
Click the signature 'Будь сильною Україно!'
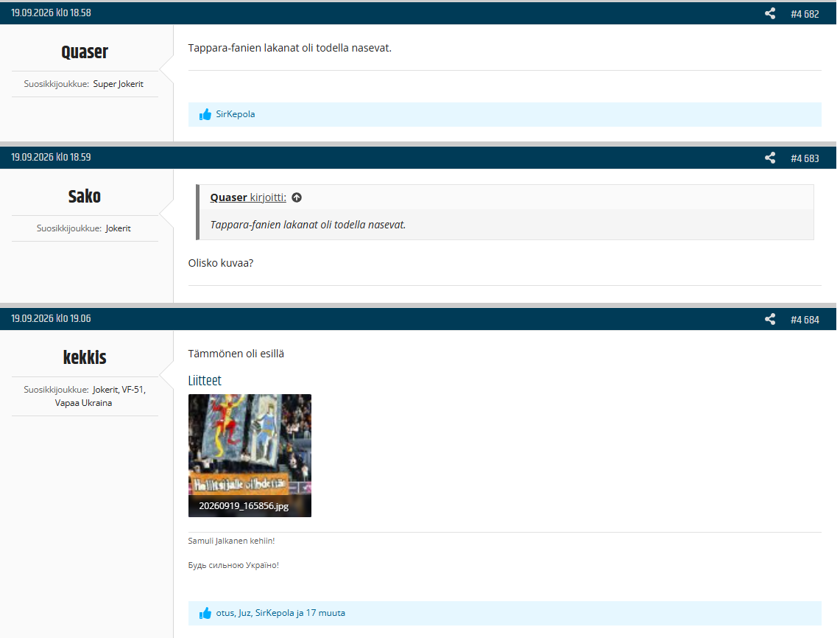click(x=233, y=565)
